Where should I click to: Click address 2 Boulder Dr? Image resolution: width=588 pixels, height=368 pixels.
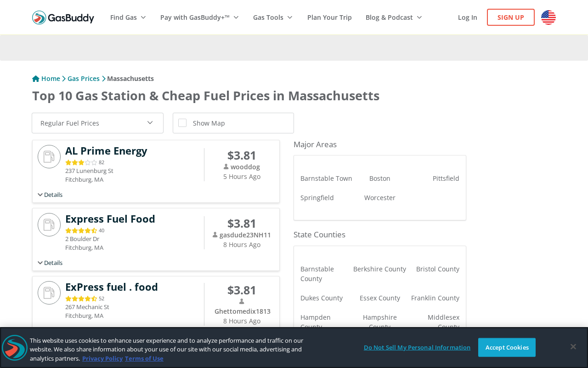click(x=82, y=239)
